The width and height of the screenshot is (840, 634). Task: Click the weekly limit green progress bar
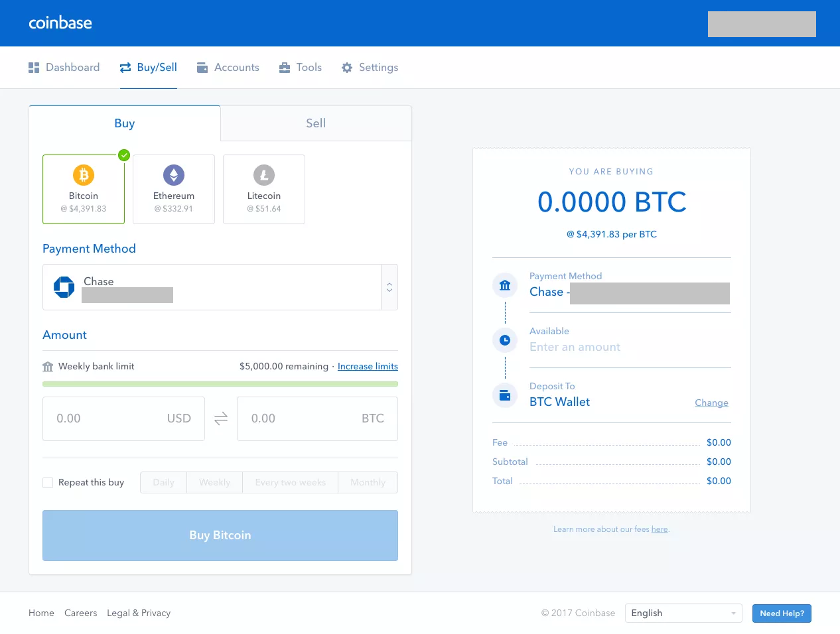tap(220, 384)
